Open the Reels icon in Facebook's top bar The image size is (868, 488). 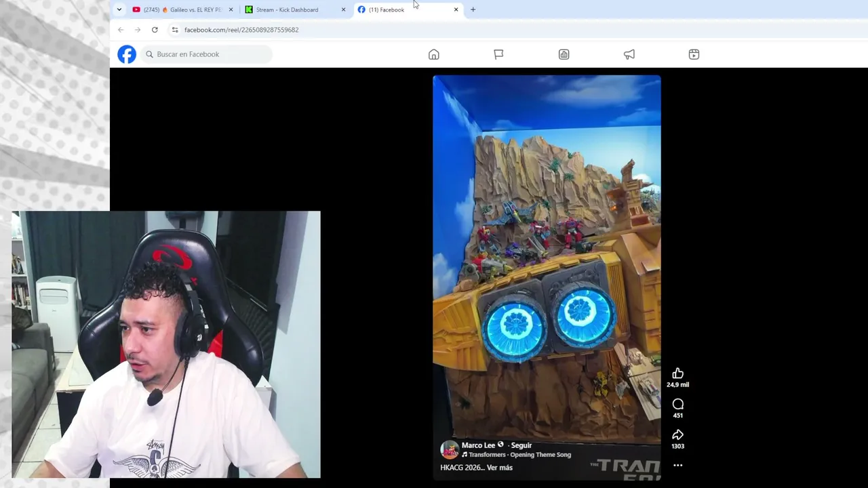coord(694,54)
